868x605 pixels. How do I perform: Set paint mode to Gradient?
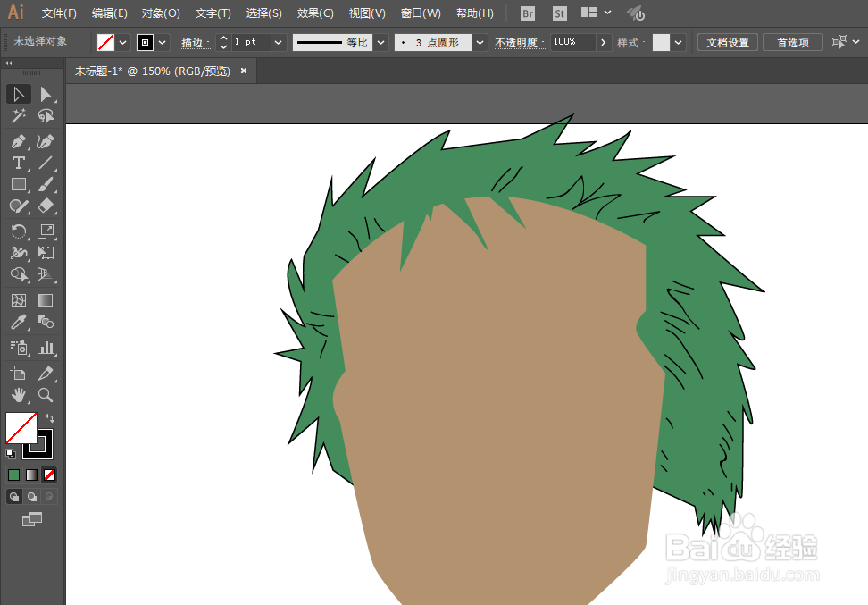31,475
